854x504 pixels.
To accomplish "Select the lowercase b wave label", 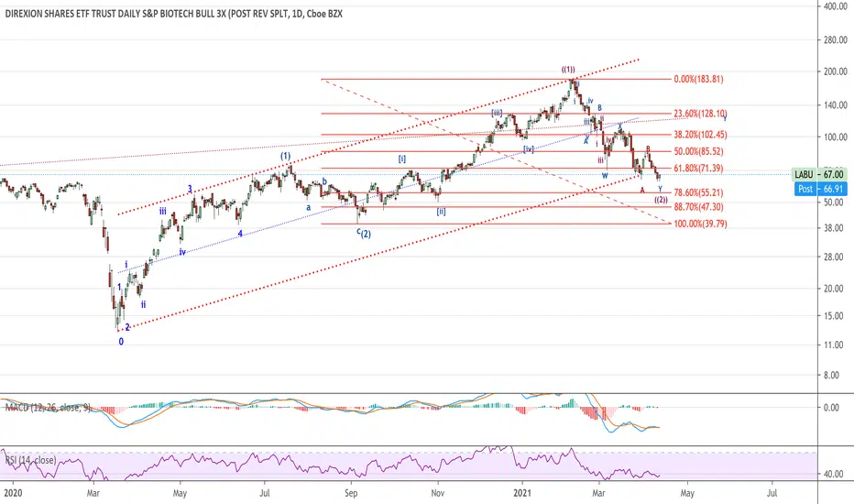I will 324,181.
